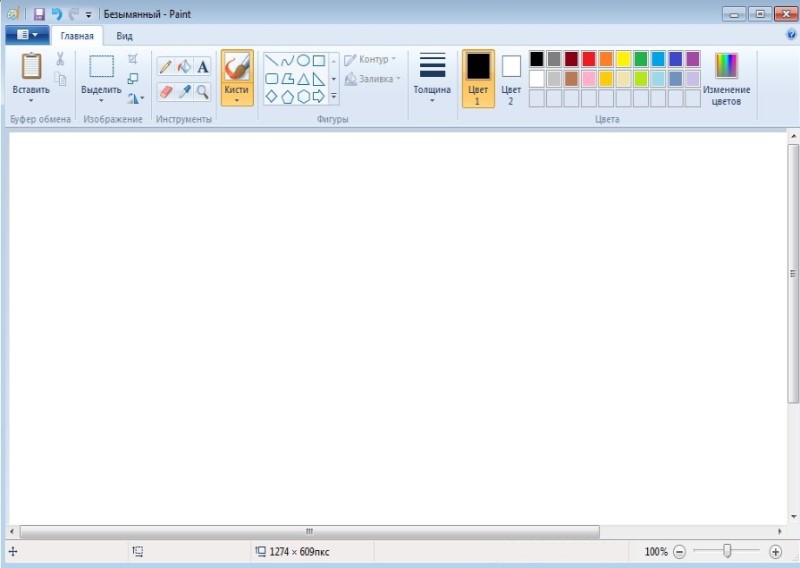Click the Resize image icon

(x=133, y=78)
